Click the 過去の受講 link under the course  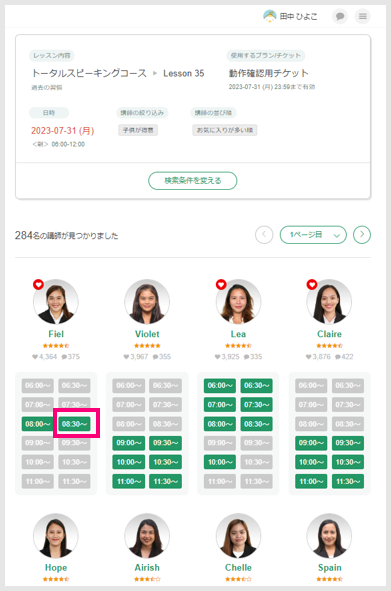[47, 87]
